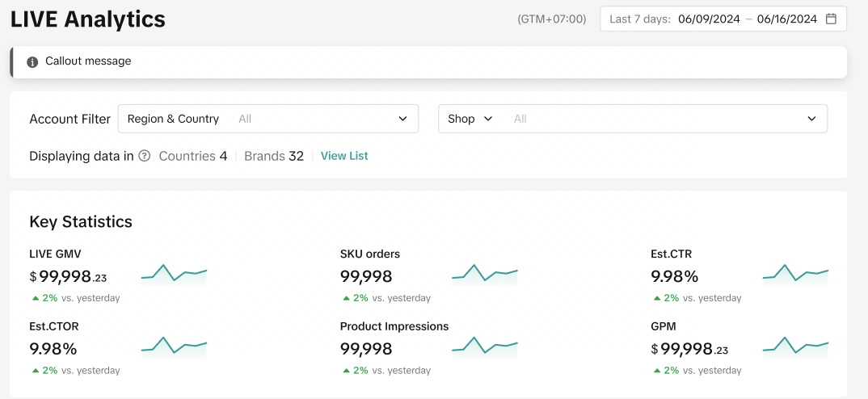The height and width of the screenshot is (399, 868).
Task: Click the help icon beside Displaying data in
Action: click(x=145, y=157)
